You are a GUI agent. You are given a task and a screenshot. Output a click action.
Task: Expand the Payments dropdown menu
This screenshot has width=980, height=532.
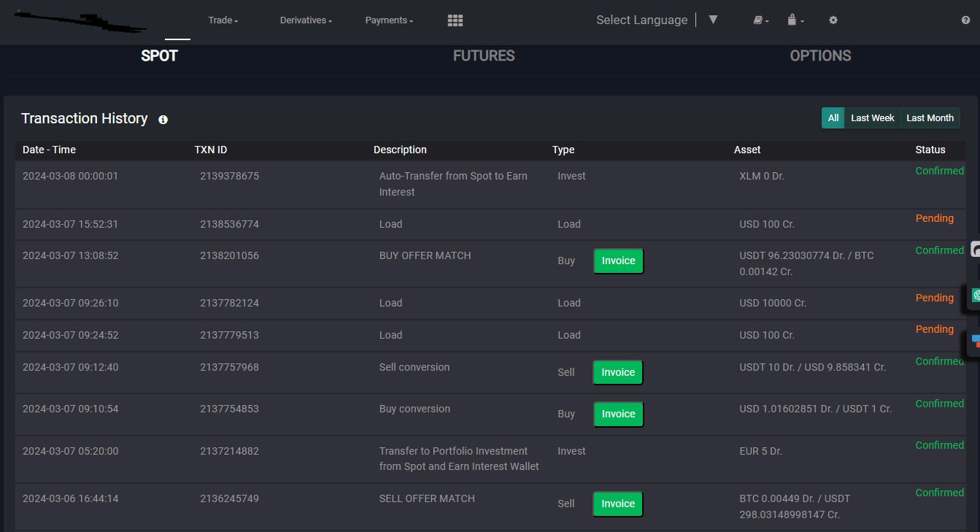point(389,20)
